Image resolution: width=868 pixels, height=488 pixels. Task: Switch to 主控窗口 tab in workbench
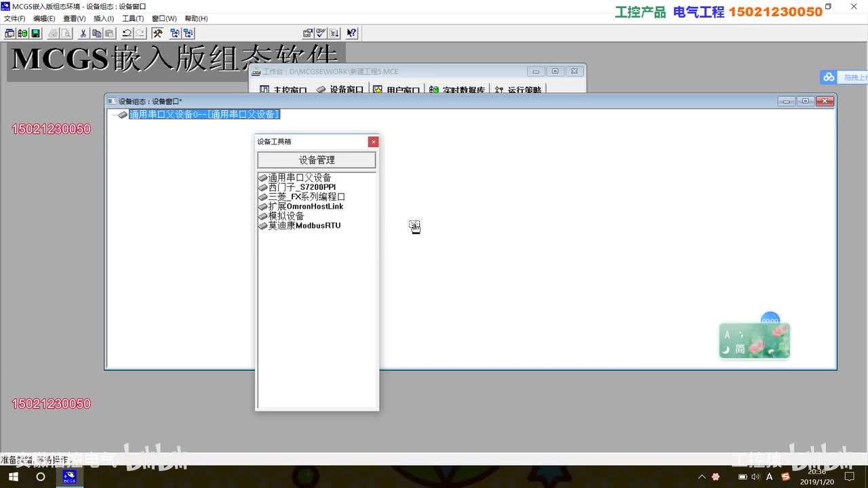283,89
